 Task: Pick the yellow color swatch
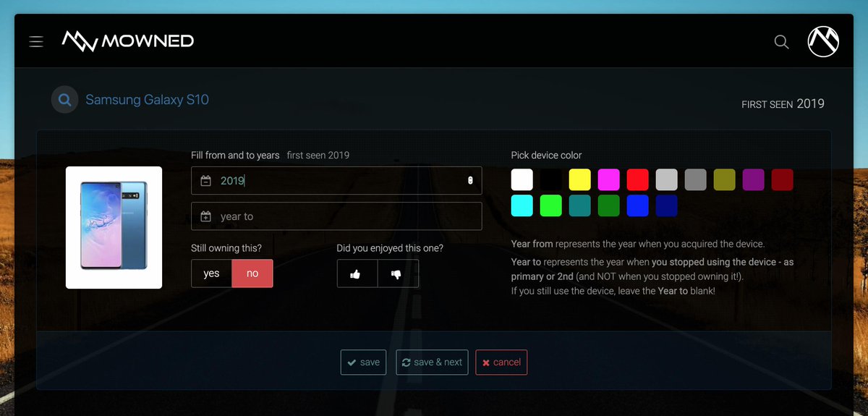[x=580, y=179]
